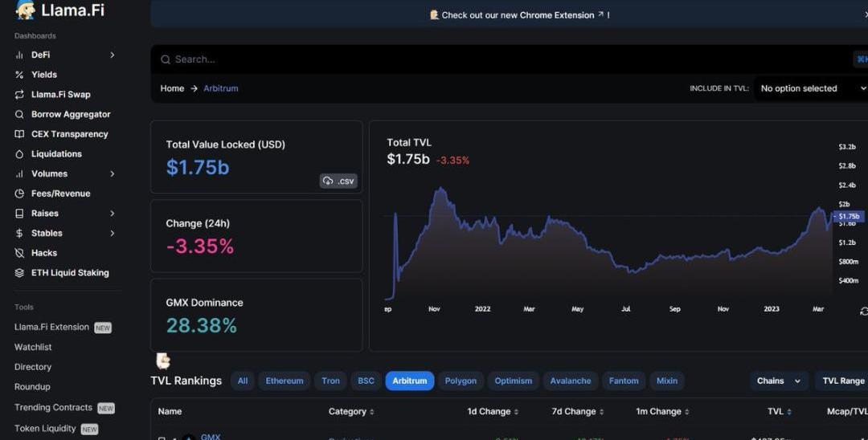
Task: Select the Optimism chain filter
Action: [513, 381]
